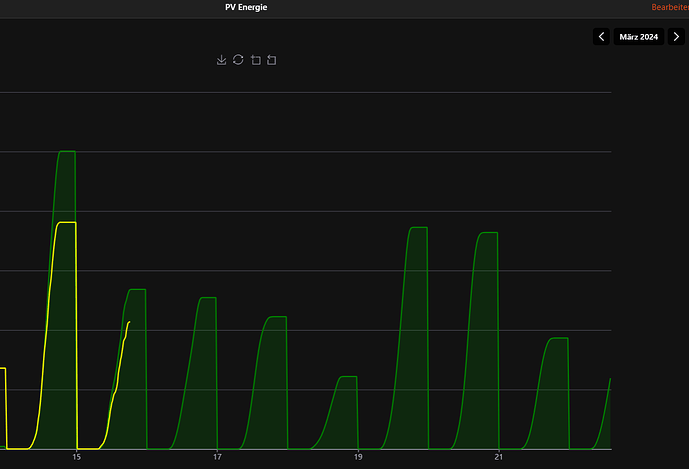Screen dimensions: 689x469
Task: Click the tallest green peak before 15
Action: (x=67, y=151)
